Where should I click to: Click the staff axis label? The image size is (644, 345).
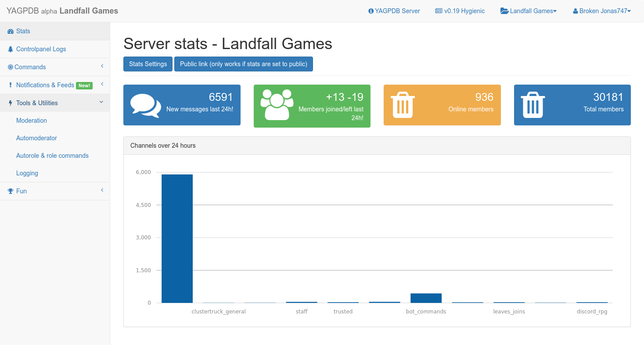pos(302,312)
